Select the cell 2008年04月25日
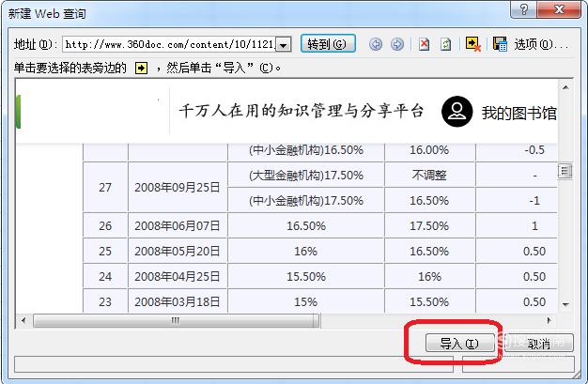588x384 pixels. click(x=178, y=276)
